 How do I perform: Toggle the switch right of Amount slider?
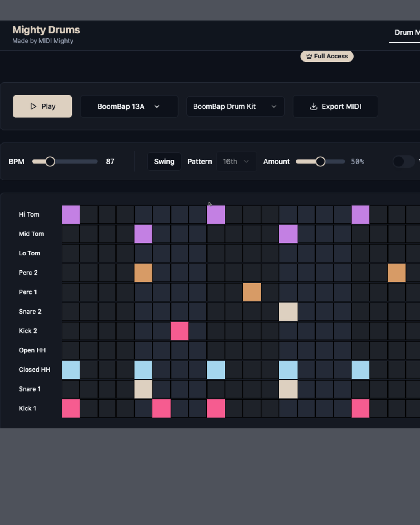coord(403,161)
